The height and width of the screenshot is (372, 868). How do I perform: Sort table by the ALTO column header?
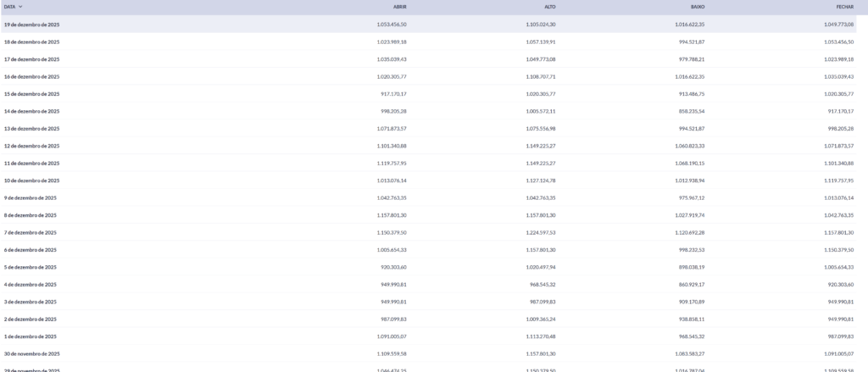[x=549, y=6]
